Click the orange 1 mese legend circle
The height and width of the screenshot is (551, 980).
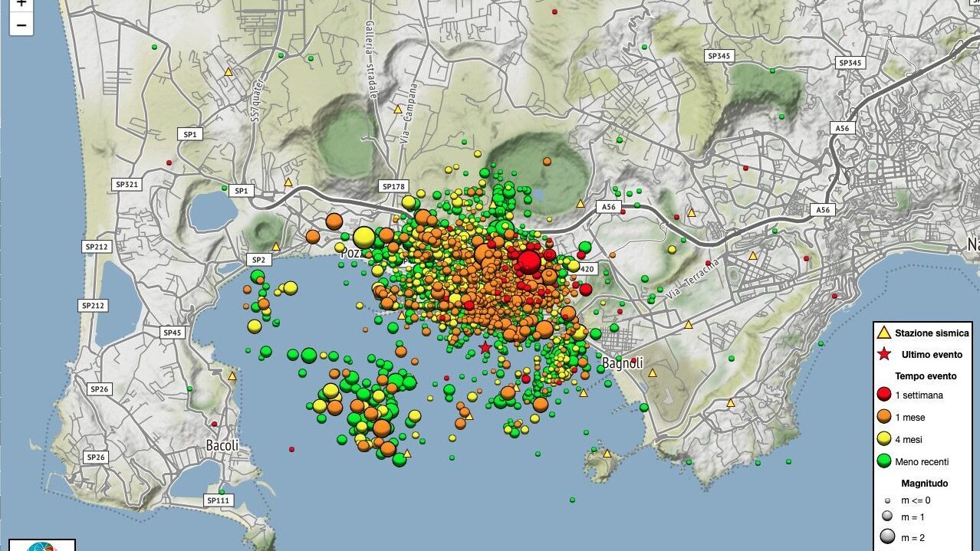[x=883, y=418]
